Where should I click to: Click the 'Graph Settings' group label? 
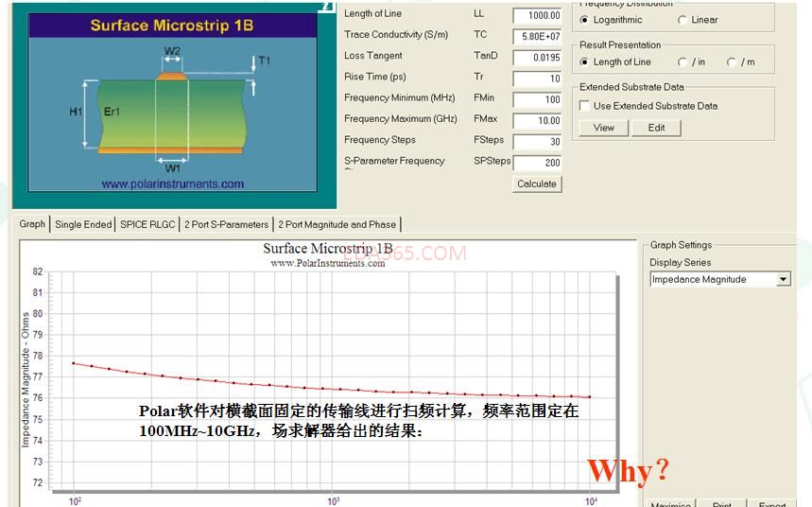tap(681, 245)
